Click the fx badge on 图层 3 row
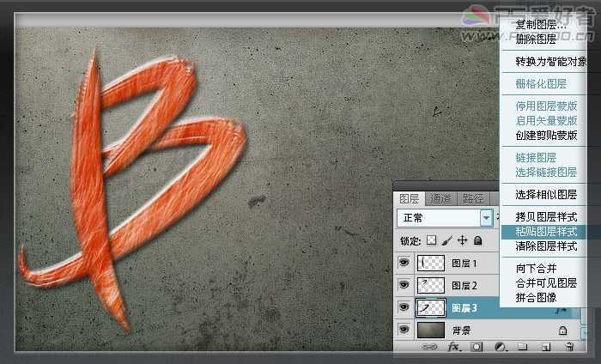Viewport: 601px width, 364px height. (562, 311)
